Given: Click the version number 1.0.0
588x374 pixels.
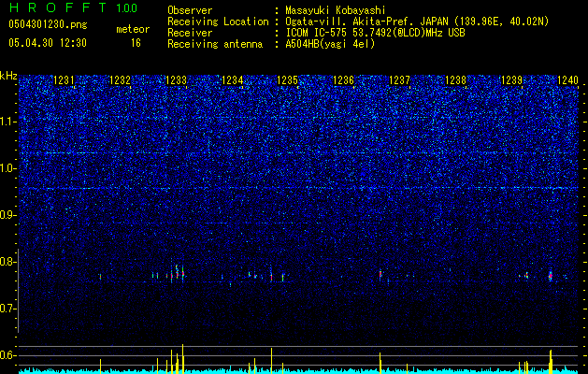Looking at the screenshot, I should [x=127, y=7].
